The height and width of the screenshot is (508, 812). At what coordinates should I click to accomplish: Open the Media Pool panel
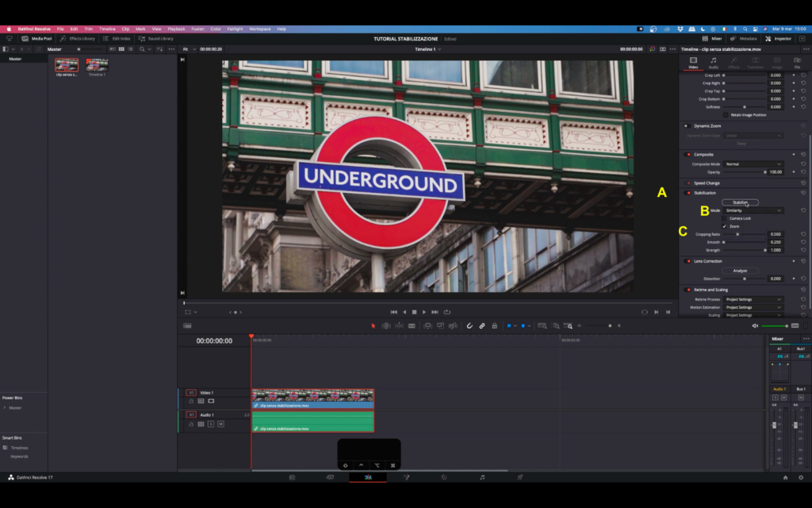(x=36, y=38)
